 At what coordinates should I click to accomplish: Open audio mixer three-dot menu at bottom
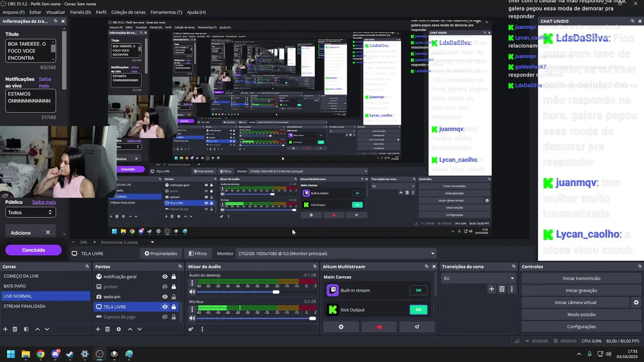pos(202,329)
